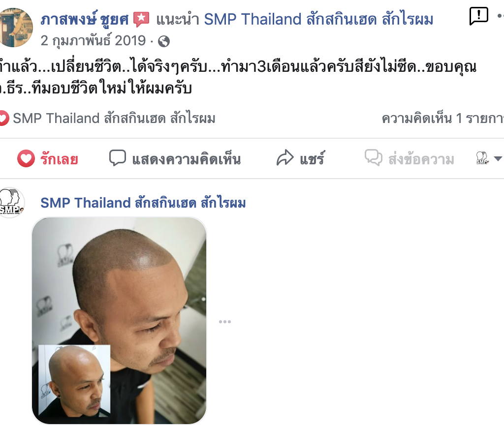Image resolution: width=504 pixels, height=429 pixels.
Task: Open SMP Thailand commenter avatar
Action: click(11, 203)
